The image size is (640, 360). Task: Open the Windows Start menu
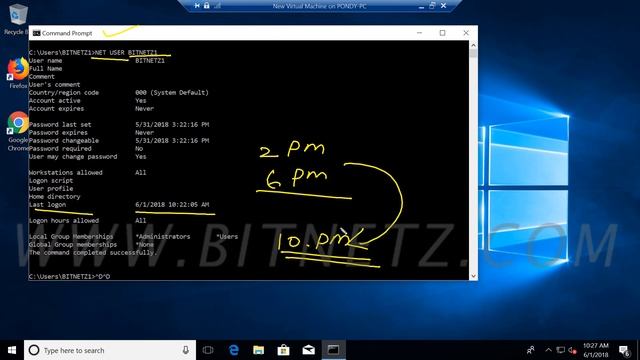click(x=12, y=350)
